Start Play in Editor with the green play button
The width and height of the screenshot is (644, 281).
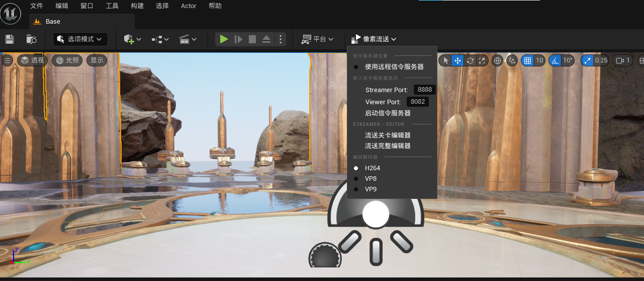[x=224, y=39]
